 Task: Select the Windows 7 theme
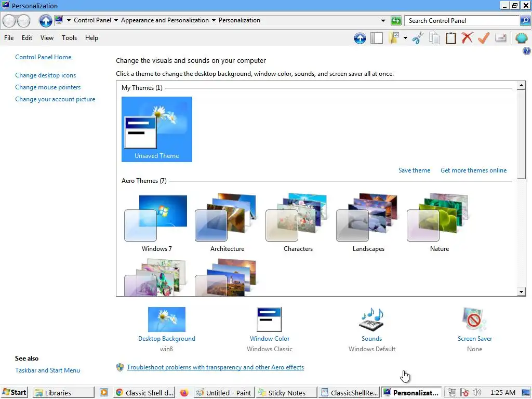tap(157, 222)
